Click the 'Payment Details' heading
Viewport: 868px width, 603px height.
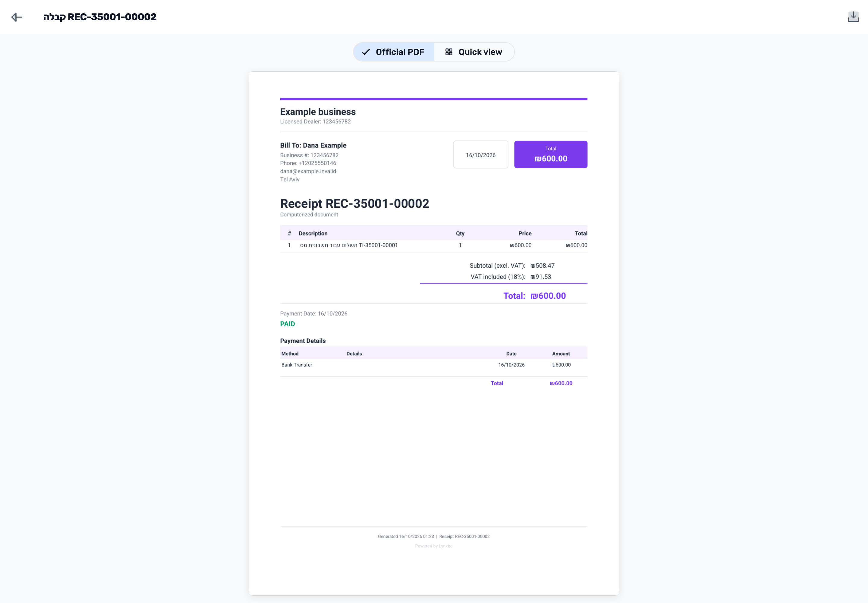[303, 341]
